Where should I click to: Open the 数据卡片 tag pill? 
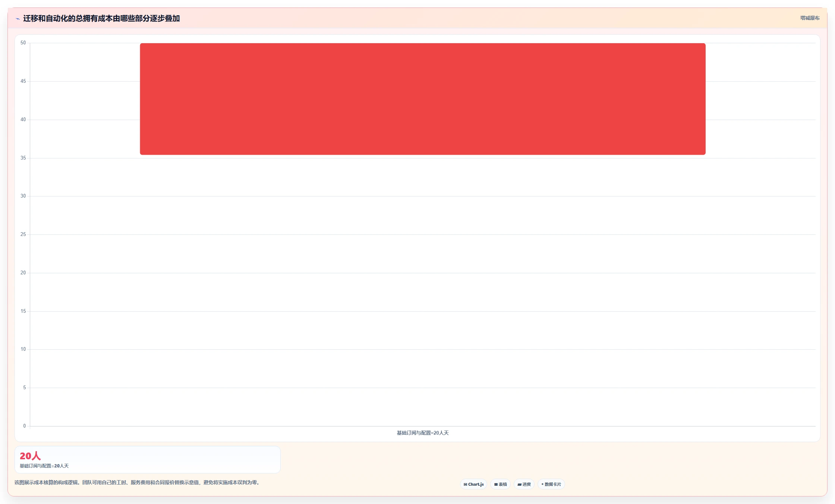[551, 484]
